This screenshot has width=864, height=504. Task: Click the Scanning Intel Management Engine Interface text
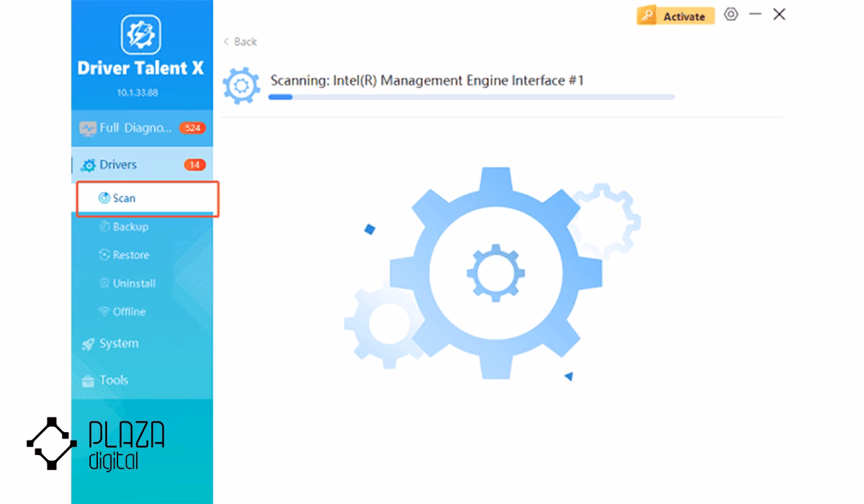point(427,81)
